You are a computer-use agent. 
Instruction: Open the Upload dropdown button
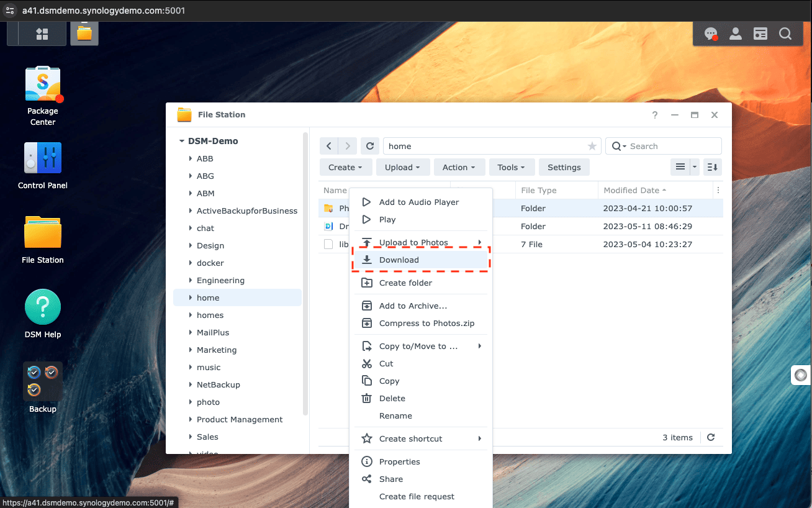[x=402, y=167]
